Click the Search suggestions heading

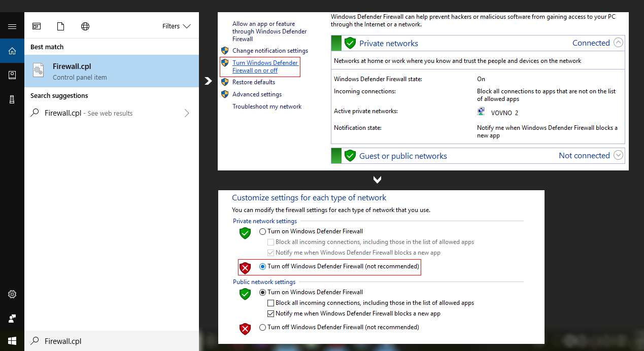pyautogui.click(x=59, y=95)
